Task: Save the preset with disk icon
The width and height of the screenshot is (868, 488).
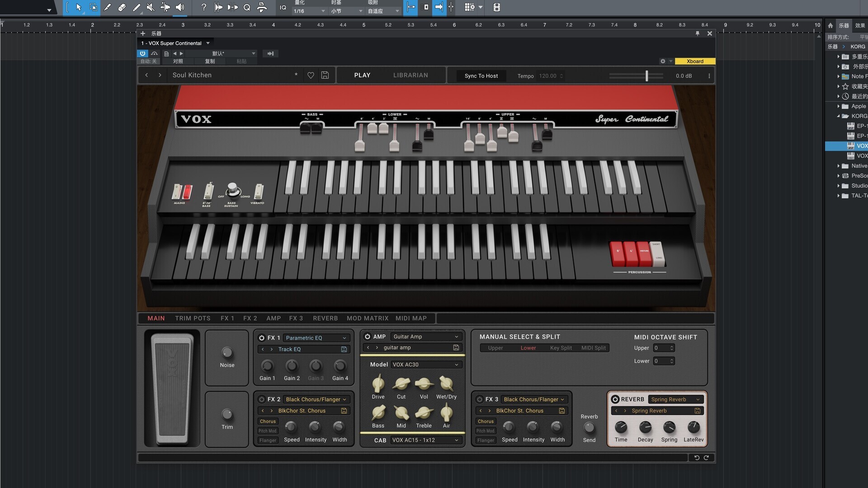Action: [x=325, y=75]
